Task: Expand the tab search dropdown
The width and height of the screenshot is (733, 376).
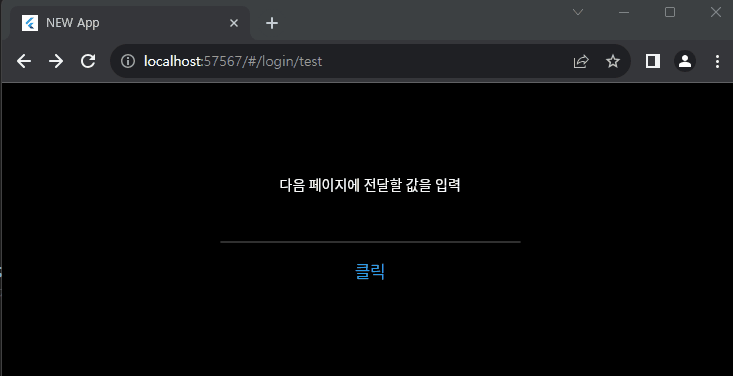Action: click(578, 12)
